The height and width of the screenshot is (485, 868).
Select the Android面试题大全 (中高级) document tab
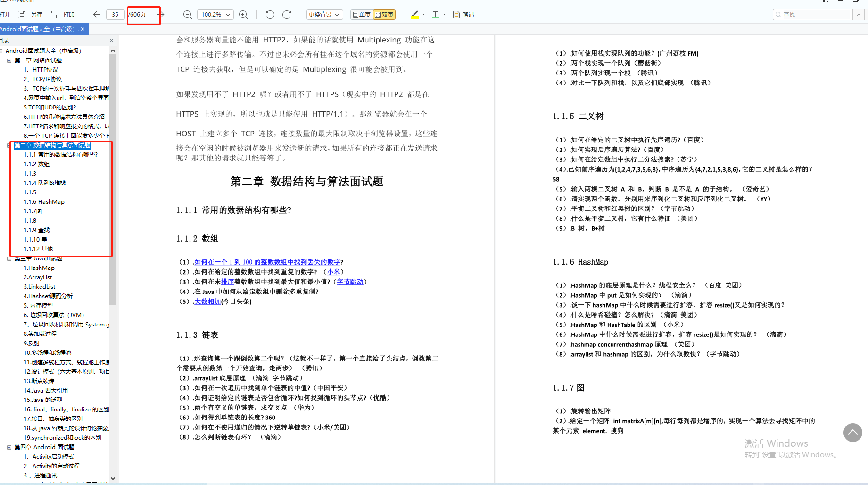coord(39,29)
